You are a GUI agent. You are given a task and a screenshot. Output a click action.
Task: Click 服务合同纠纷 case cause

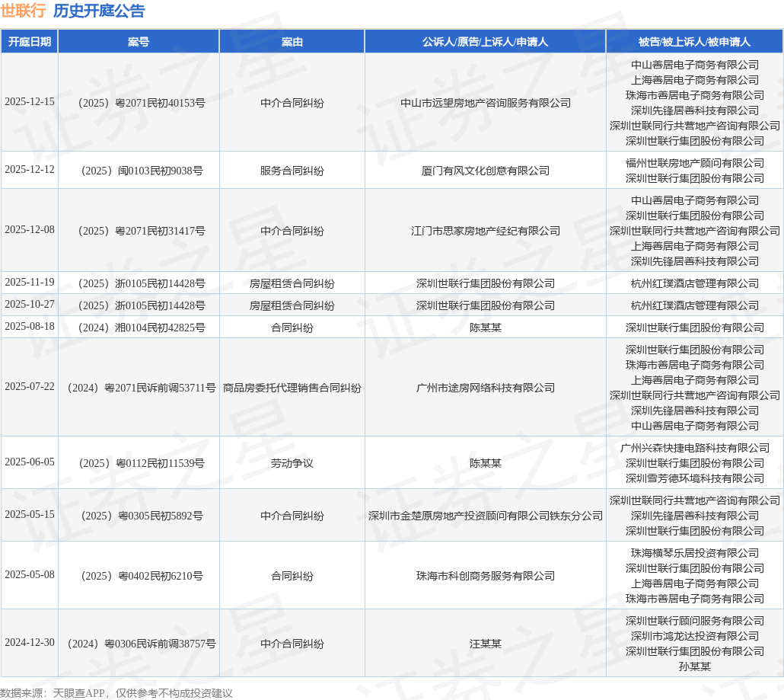(x=292, y=171)
